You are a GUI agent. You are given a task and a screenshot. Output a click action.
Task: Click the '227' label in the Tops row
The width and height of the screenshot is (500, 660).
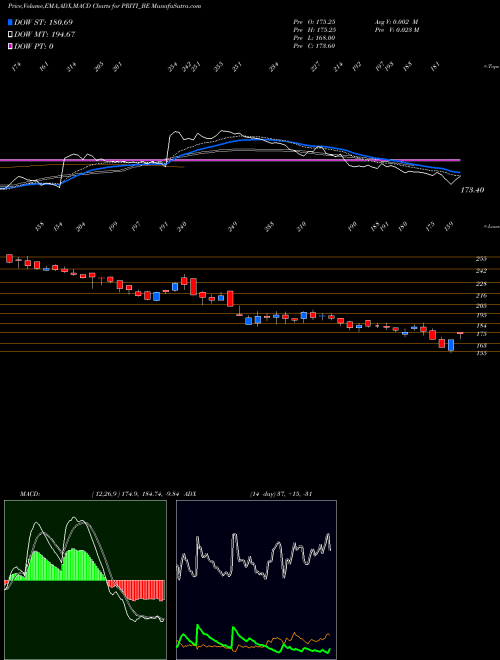(x=316, y=67)
